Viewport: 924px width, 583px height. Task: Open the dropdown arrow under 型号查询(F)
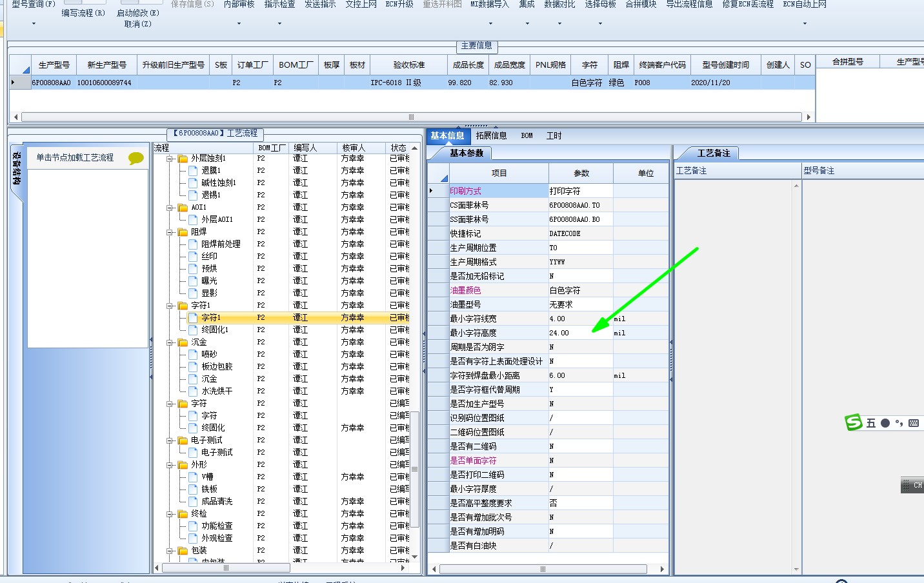pos(34,24)
